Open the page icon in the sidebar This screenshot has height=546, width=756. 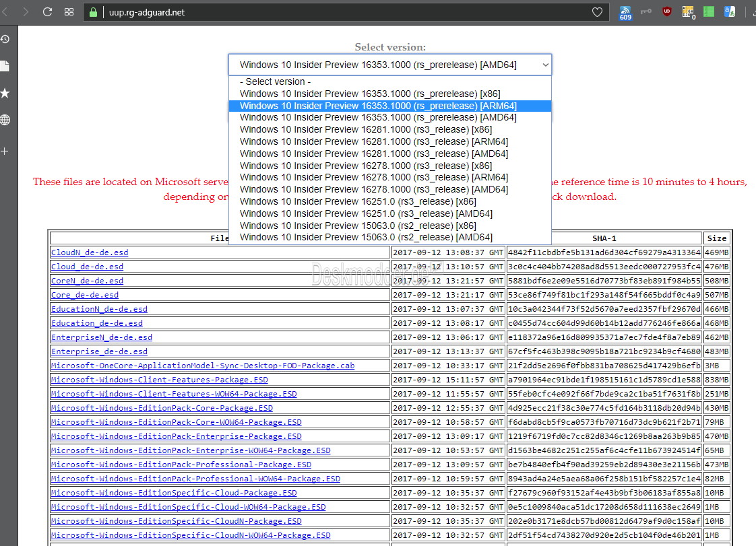pyautogui.click(x=5, y=66)
